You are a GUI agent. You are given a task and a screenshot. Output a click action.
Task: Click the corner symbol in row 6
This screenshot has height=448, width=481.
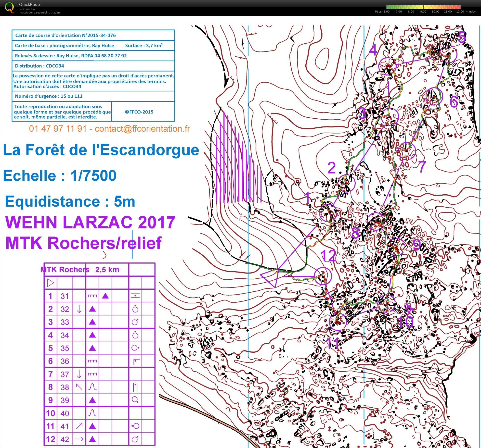tap(136, 362)
